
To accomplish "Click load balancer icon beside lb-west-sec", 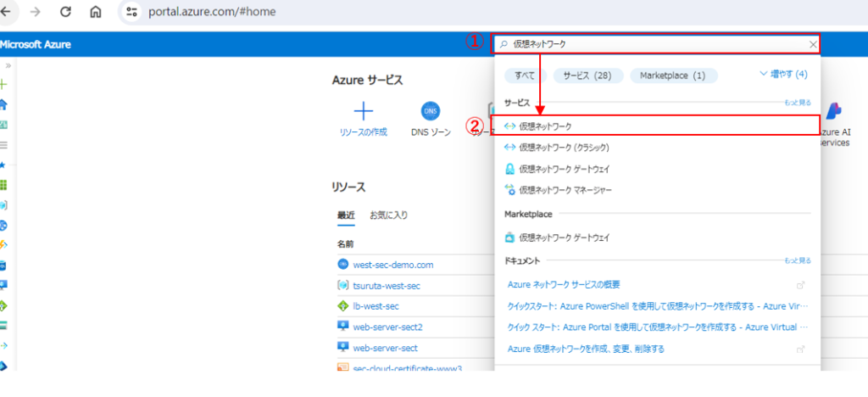I will click(x=342, y=306).
